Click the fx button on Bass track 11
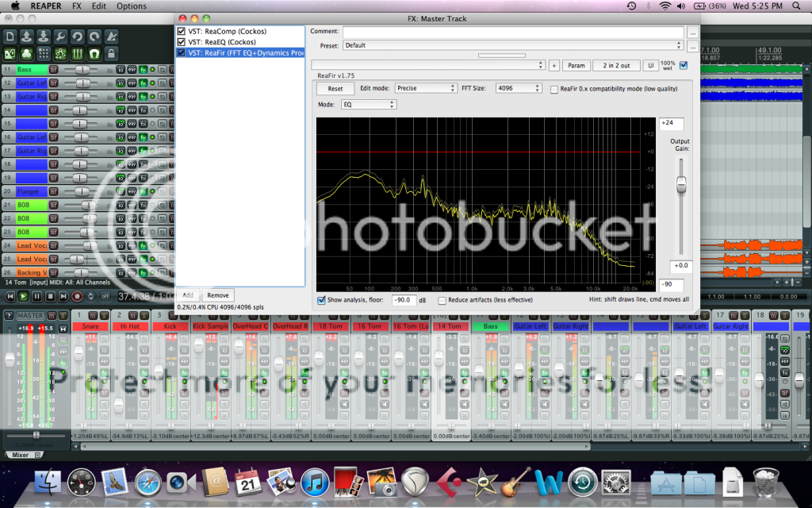 (143, 70)
